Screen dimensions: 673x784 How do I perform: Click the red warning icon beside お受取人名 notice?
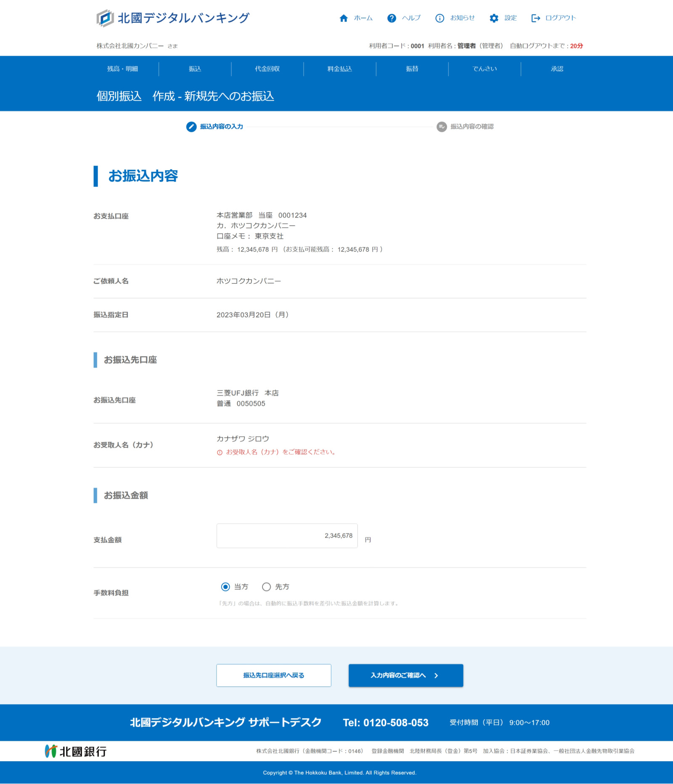(x=220, y=453)
